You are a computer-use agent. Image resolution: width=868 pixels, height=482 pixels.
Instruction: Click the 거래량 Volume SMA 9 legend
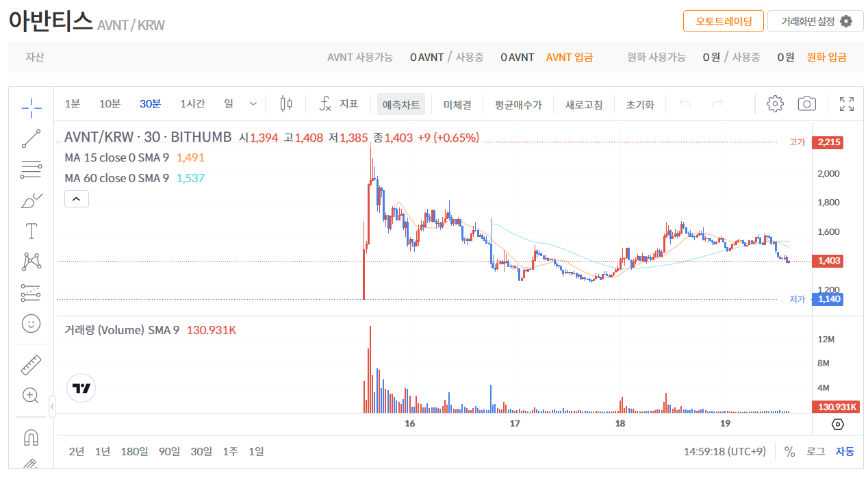click(122, 330)
